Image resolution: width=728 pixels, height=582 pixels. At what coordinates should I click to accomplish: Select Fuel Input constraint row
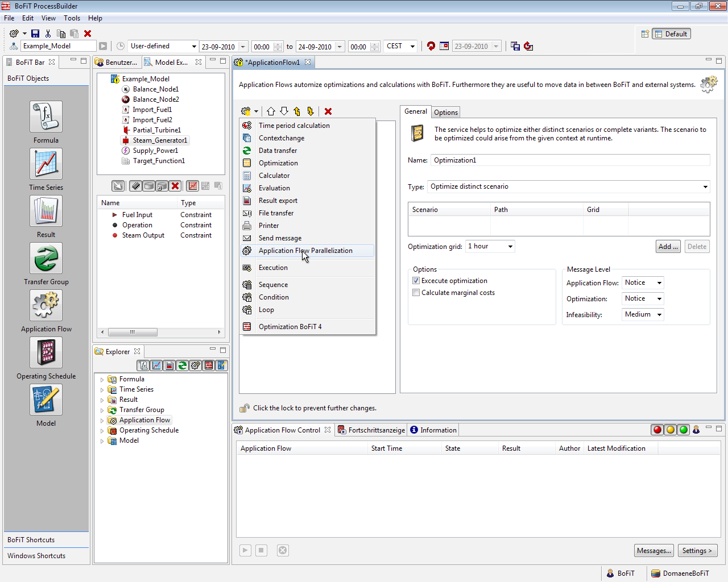pos(162,215)
